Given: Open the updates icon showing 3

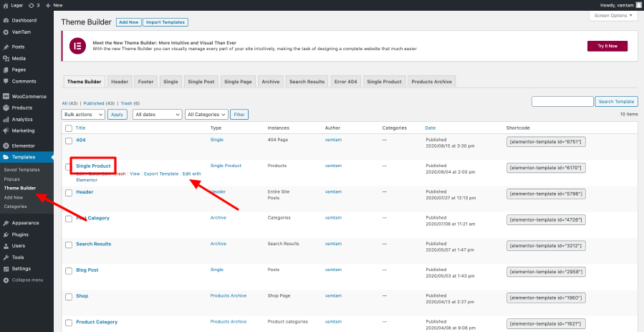Looking at the screenshot, I should click(x=32, y=5).
